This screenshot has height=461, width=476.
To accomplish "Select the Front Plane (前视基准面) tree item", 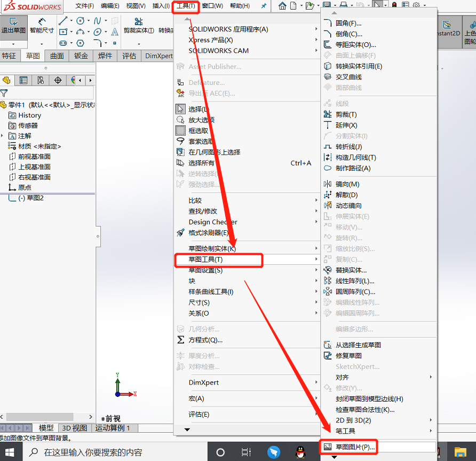I will pos(34,157).
